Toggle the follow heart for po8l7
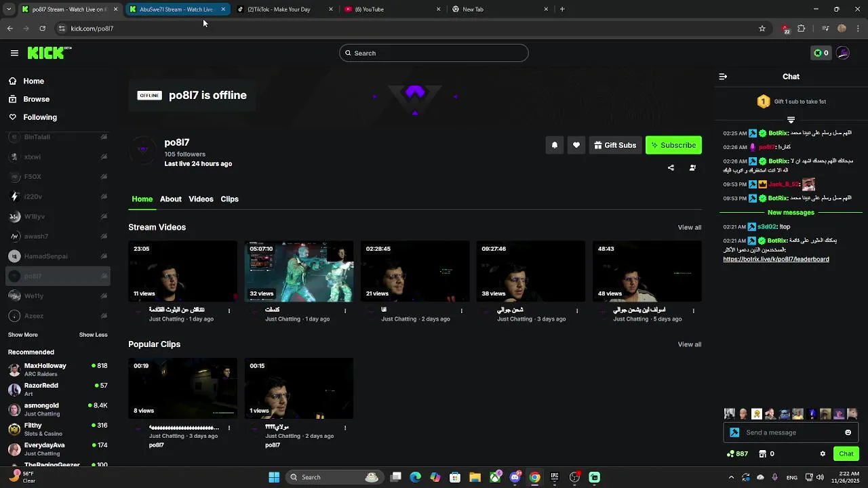868x488 pixels. coord(576,145)
